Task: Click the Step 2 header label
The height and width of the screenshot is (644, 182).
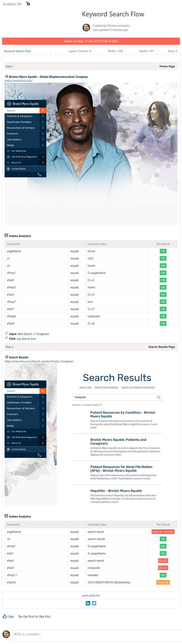Action: tap(10, 347)
